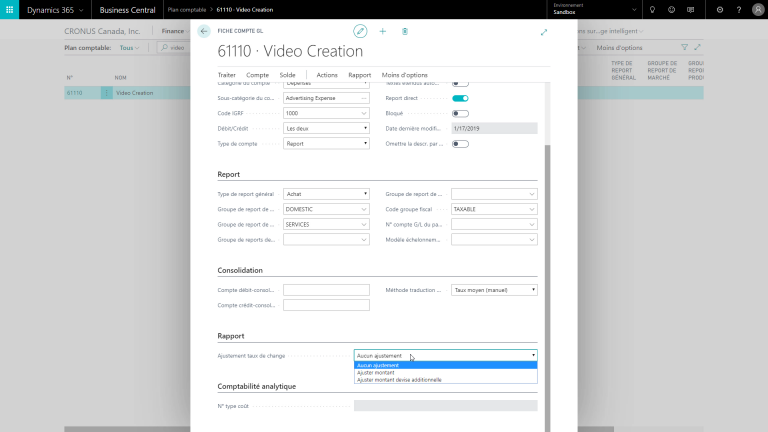
Task: Enable the Bloqué toggle
Action: pyautogui.click(x=460, y=113)
